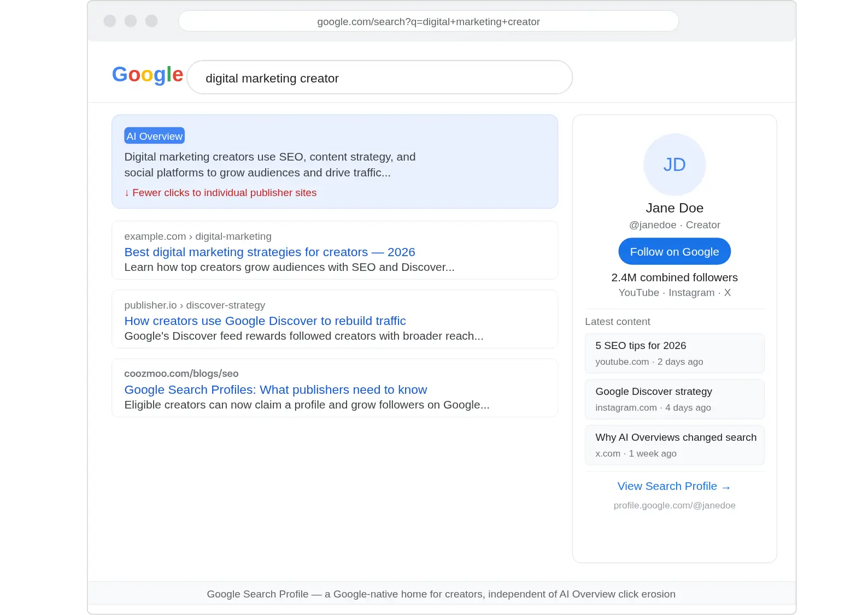
Task: Click the publisher.io › discover-strategy breadcrumb
Action: point(195,305)
